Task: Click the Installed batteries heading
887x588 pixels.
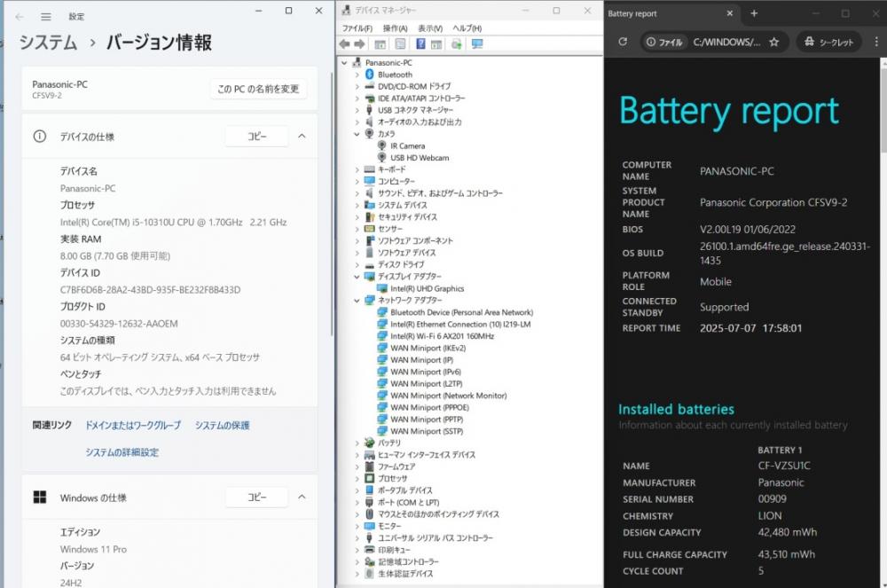Action: 676,409
